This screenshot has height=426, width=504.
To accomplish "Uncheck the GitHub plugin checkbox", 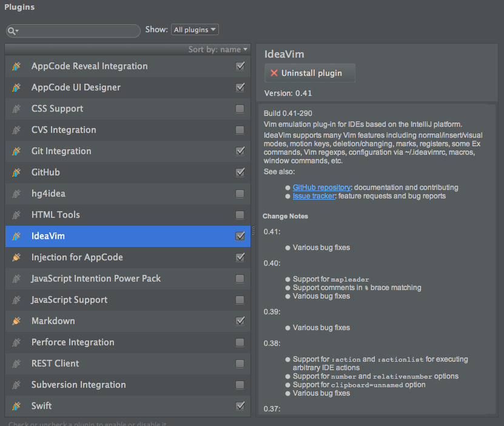I will [x=240, y=172].
